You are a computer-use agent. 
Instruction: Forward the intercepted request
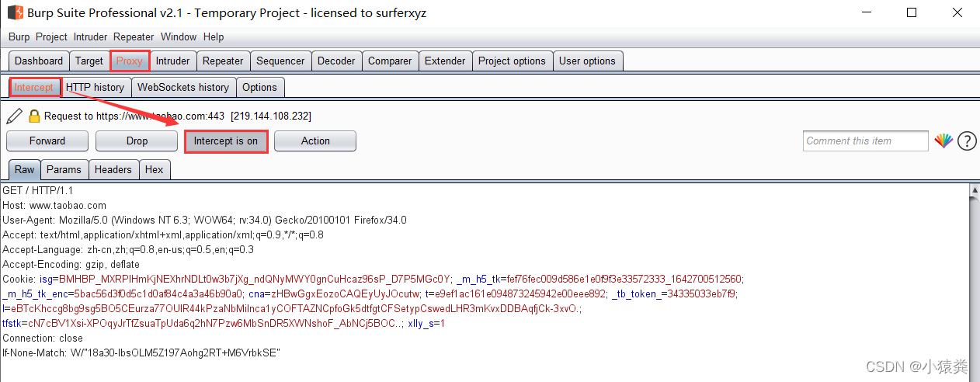(x=47, y=141)
